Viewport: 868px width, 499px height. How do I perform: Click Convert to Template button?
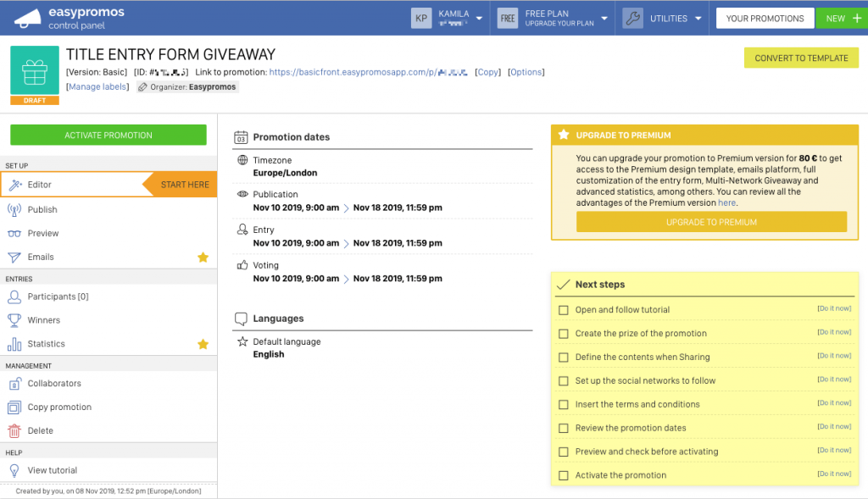tap(801, 58)
